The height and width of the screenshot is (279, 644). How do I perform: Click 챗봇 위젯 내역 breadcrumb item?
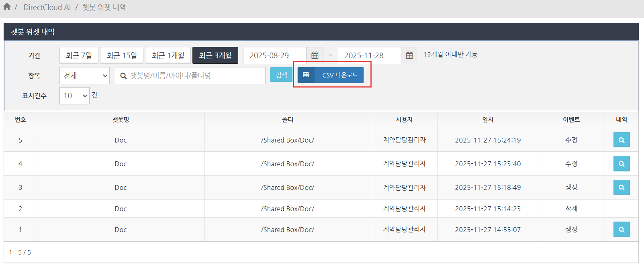pyautogui.click(x=104, y=7)
